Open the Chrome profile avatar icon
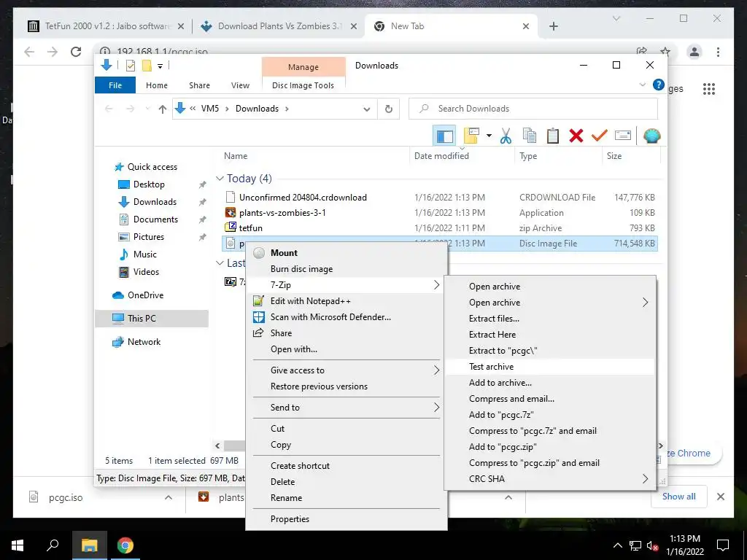747x560 pixels. click(694, 52)
